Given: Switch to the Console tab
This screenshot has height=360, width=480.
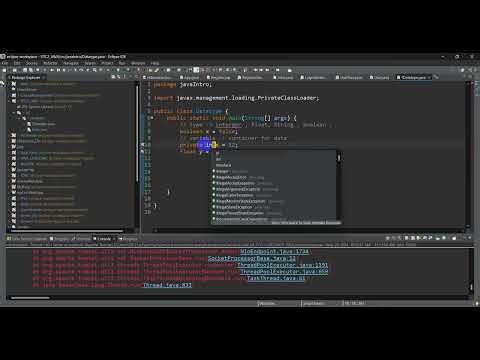Looking at the screenshot, I should point(104,239).
